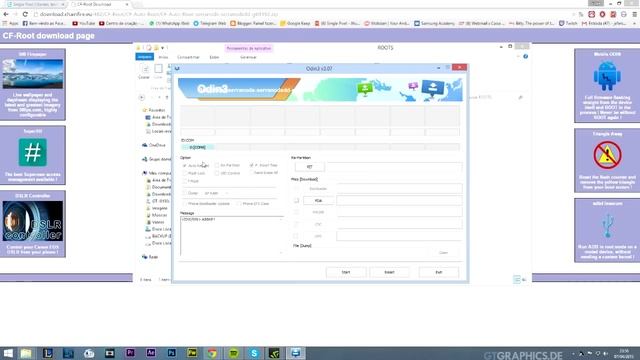This screenshot has width=640, height=360.
Task: Open Spotify from the taskbar
Action: coord(233,353)
